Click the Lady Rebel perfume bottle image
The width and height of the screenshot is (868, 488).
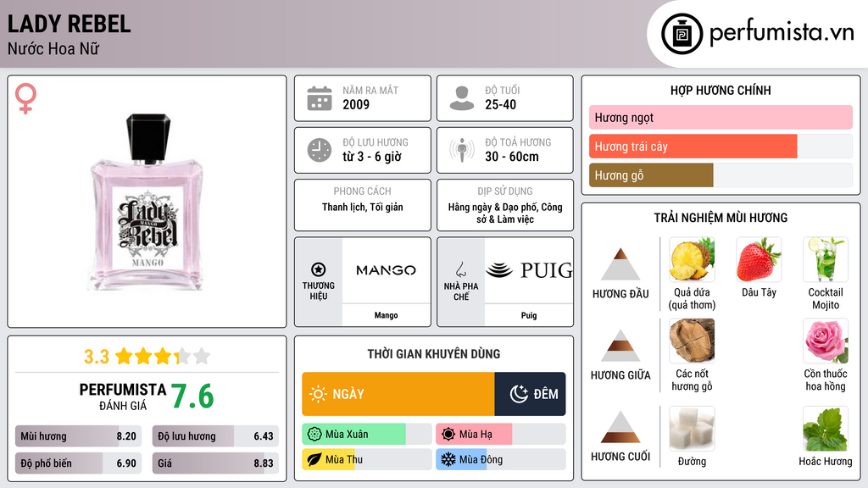point(147,202)
